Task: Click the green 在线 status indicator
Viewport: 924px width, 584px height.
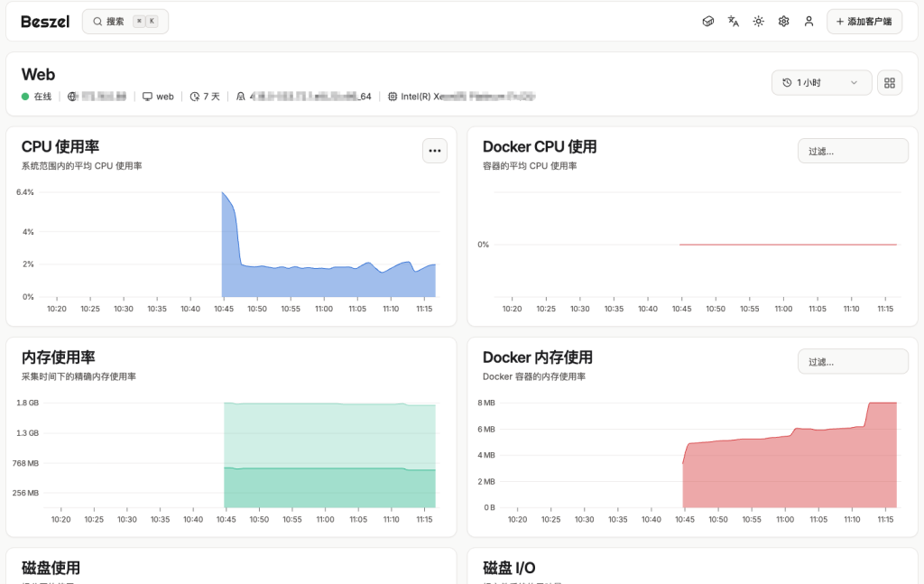Action: 26,97
